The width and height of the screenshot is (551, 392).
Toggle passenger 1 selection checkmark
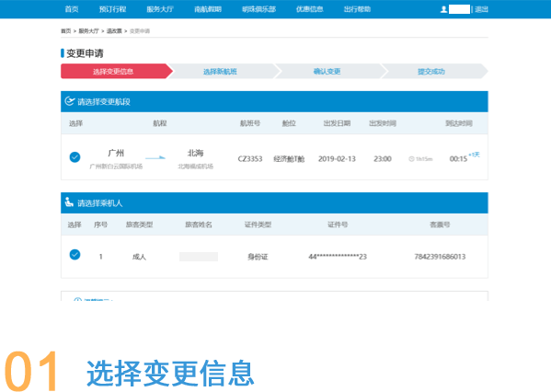click(x=75, y=254)
